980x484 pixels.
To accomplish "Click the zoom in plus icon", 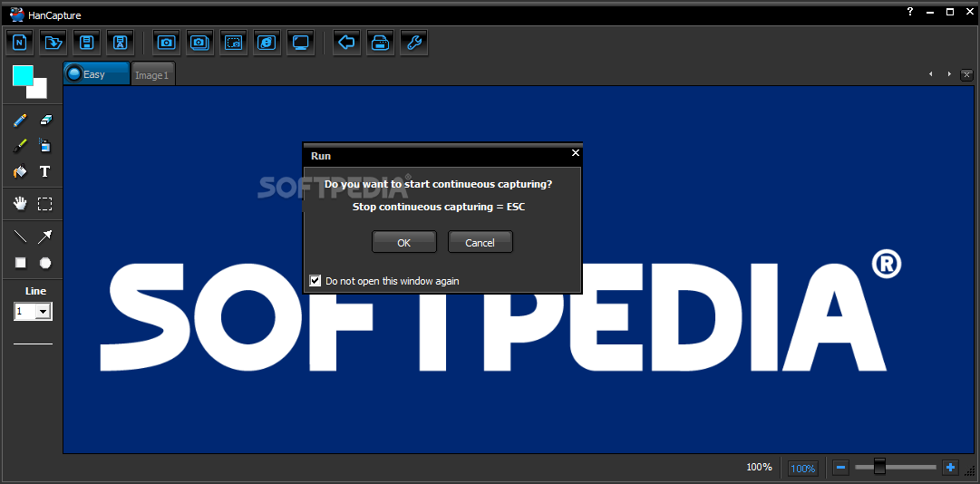I will [951, 467].
